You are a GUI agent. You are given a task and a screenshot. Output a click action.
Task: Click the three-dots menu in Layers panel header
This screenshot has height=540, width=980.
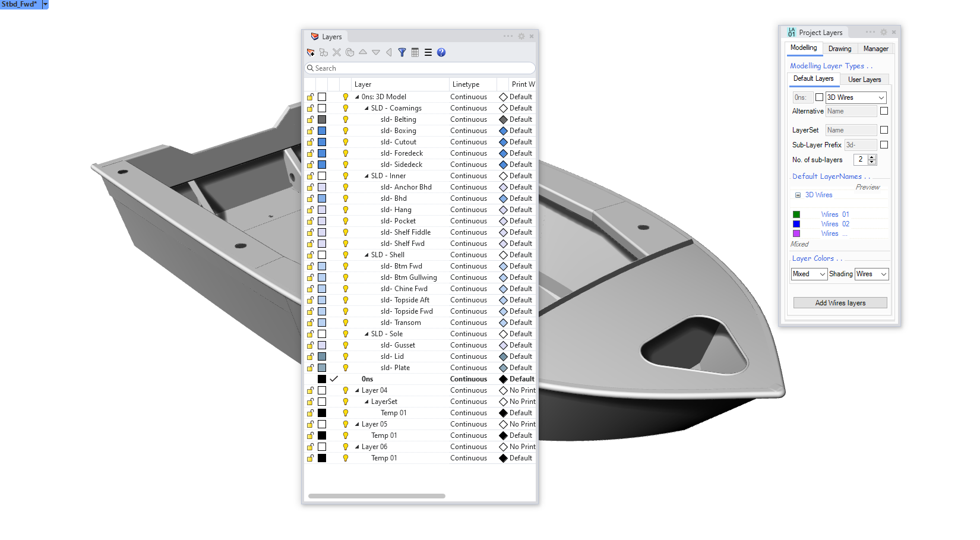[x=508, y=36]
